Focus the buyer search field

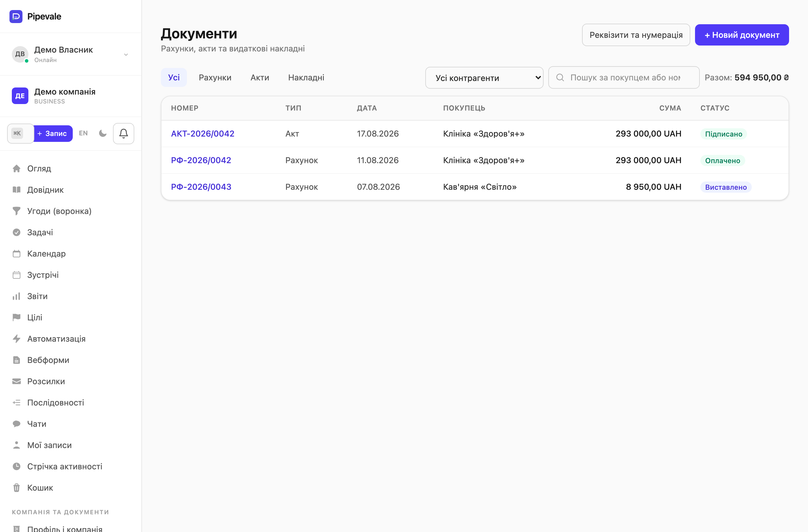click(624, 78)
